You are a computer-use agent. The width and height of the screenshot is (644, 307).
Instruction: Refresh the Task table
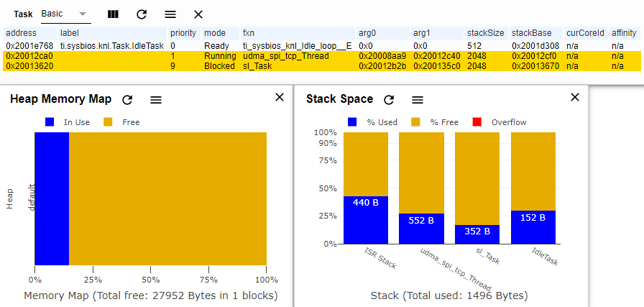[142, 14]
